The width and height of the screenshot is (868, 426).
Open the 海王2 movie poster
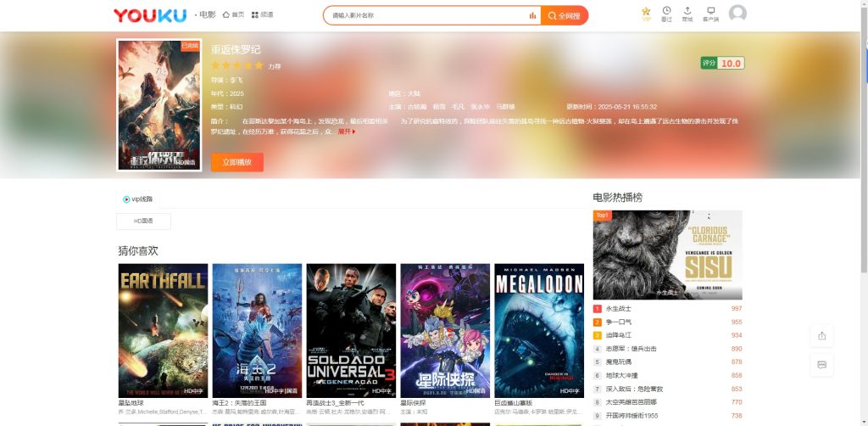(258, 331)
